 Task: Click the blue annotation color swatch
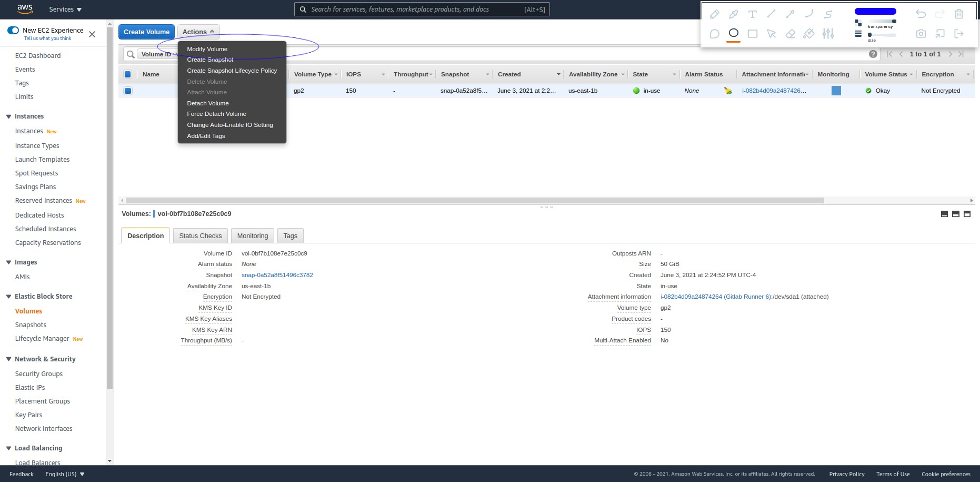(x=875, y=11)
